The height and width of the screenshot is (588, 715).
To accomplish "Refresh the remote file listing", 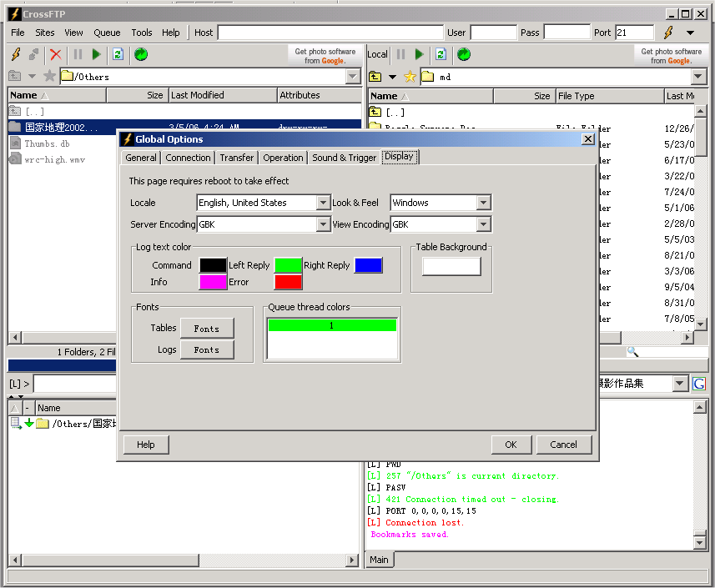I will tap(118, 55).
